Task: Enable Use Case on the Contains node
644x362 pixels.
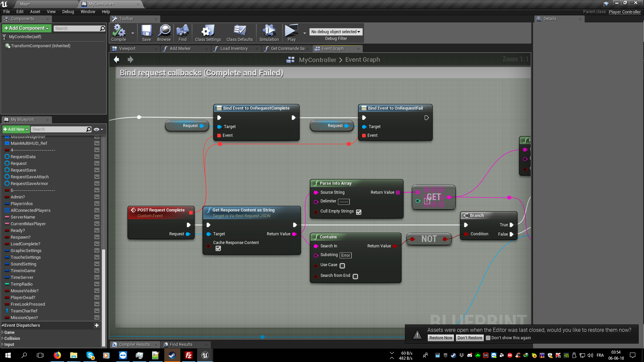Action: point(342,265)
